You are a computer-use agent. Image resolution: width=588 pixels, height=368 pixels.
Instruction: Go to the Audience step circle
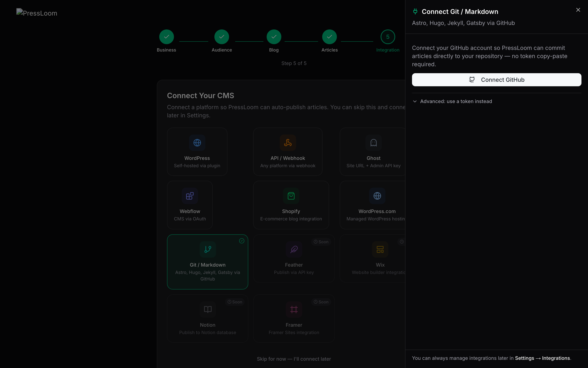click(222, 37)
